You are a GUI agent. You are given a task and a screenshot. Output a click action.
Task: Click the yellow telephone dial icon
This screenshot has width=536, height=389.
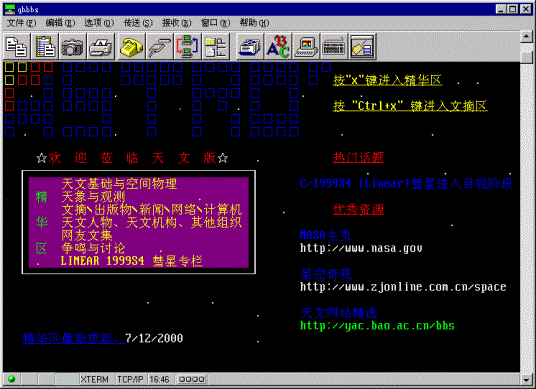[x=131, y=46]
